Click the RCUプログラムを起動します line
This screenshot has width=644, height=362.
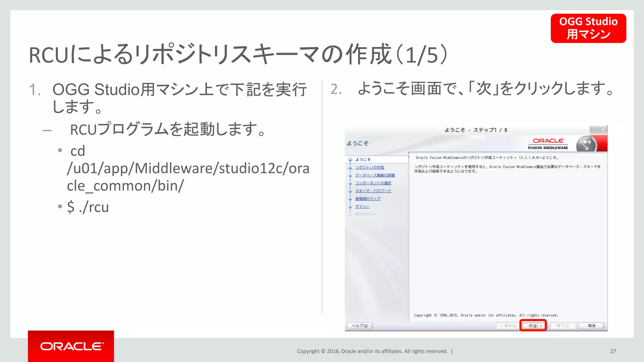point(169,129)
